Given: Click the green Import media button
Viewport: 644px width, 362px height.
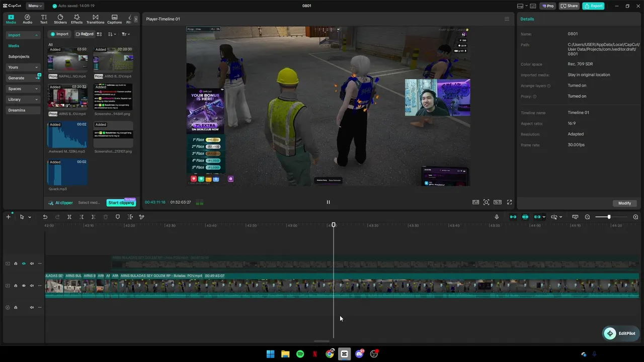Looking at the screenshot, I should coord(59,34).
